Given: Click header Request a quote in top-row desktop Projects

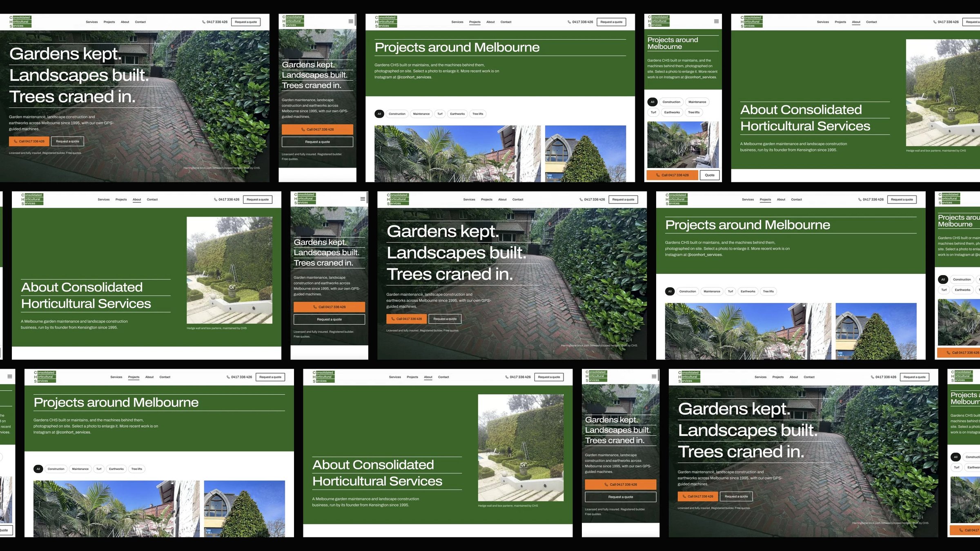Looking at the screenshot, I should pos(611,22).
